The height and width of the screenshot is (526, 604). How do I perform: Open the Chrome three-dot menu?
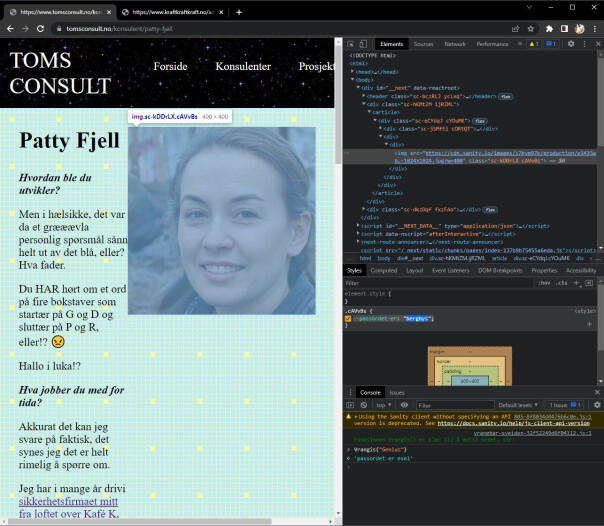click(595, 29)
